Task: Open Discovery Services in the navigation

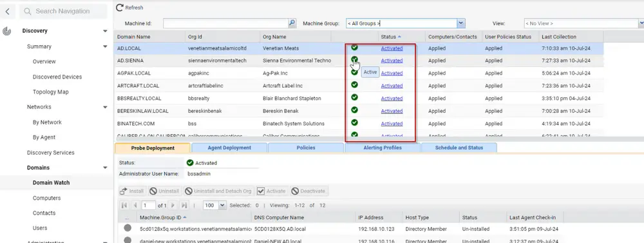Action: coord(50,153)
